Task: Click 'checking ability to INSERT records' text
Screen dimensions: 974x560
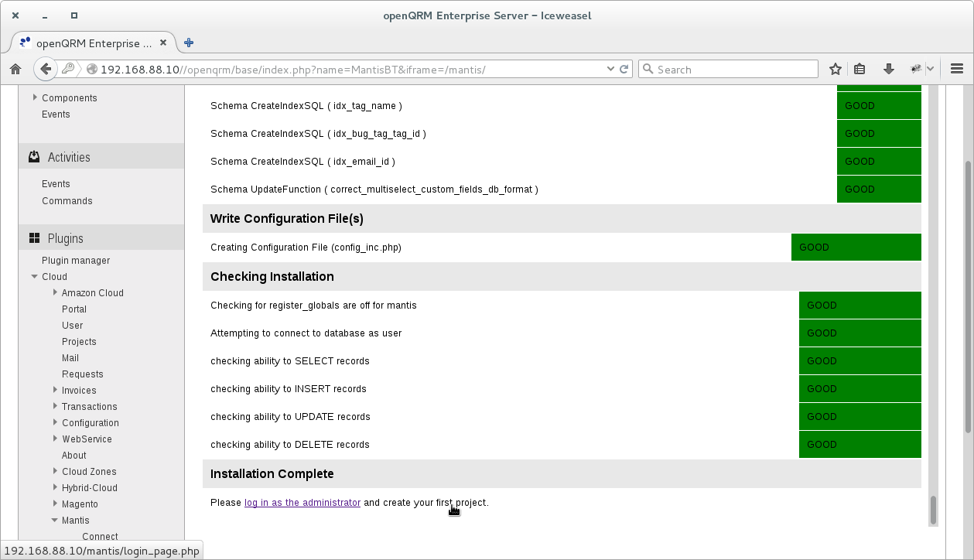Action: 289,389
